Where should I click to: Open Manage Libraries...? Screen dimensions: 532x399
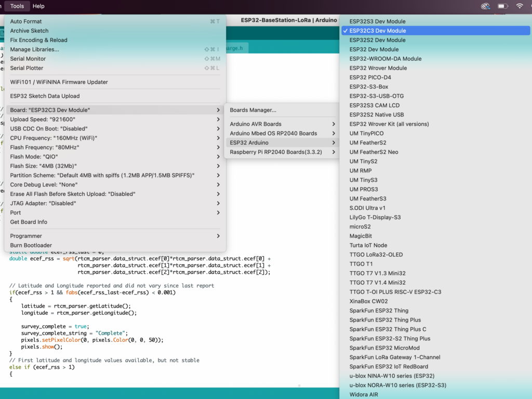click(115, 49)
